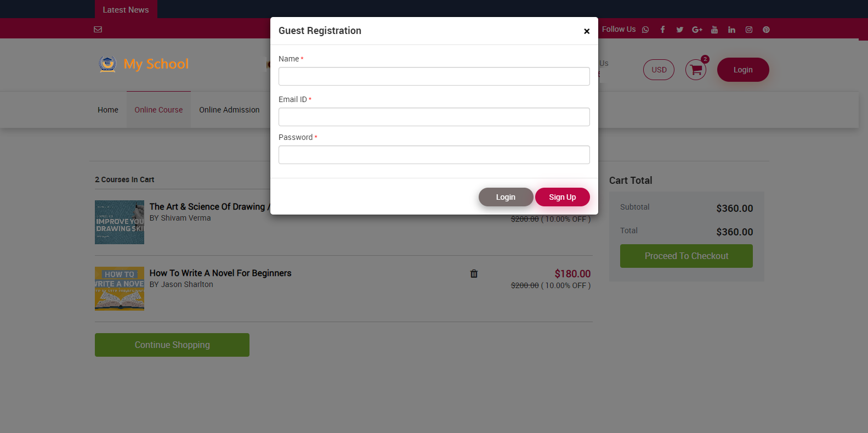Open the USD currency selector

coord(659,70)
